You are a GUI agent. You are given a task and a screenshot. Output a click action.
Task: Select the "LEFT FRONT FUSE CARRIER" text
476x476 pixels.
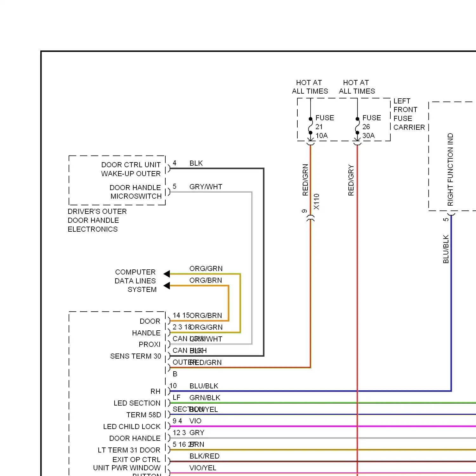[409, 114]
